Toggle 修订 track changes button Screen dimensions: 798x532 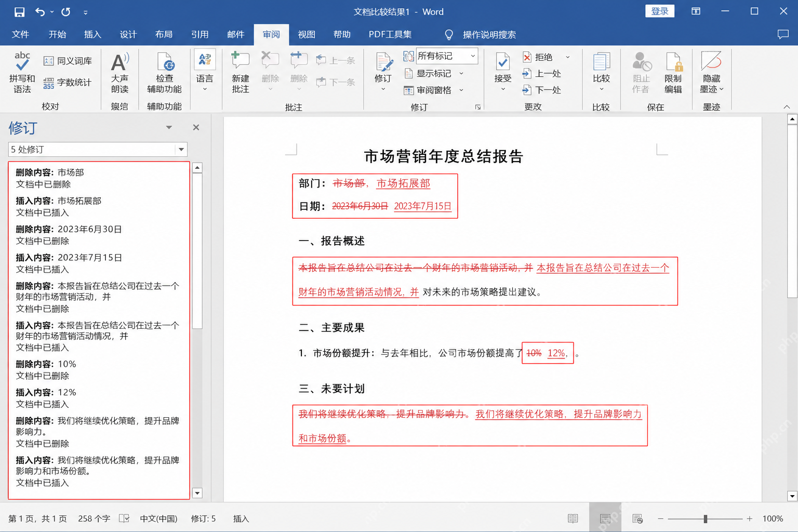(383, 72)
